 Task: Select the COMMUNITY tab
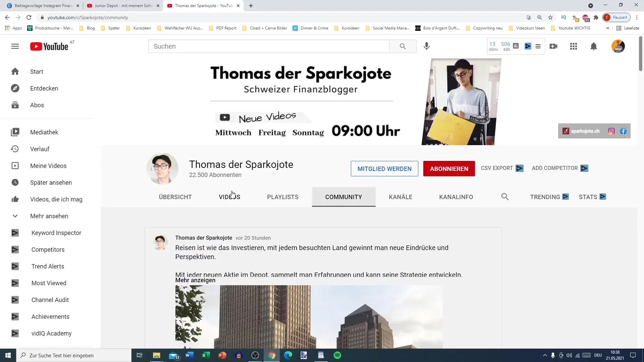[x=343, y=197]
